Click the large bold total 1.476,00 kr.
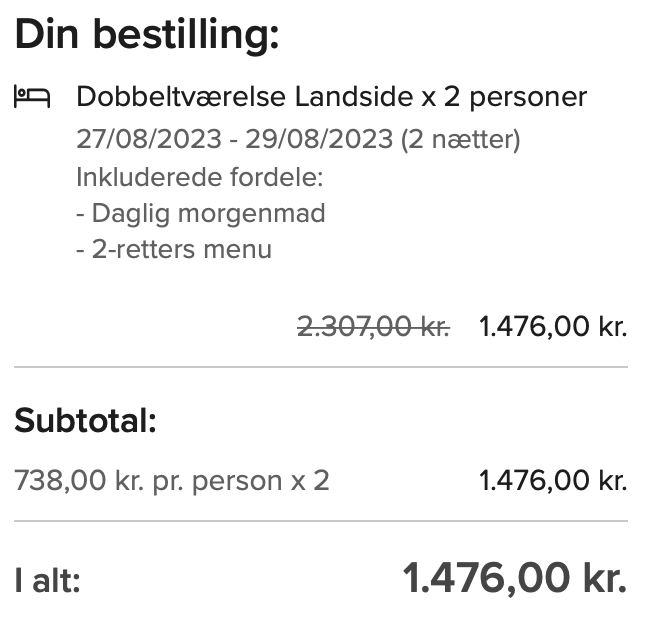Viewport: 646px width, 624px height. (x=515, y=578)
